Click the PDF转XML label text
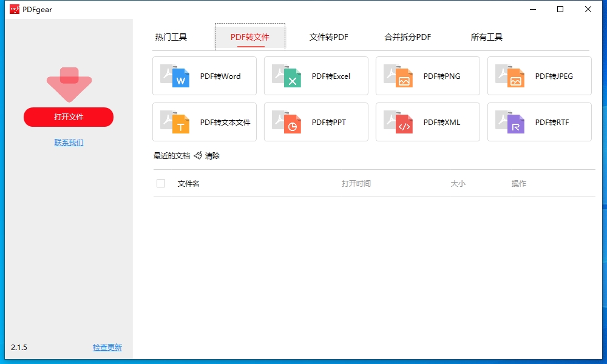 pos(442,122)
